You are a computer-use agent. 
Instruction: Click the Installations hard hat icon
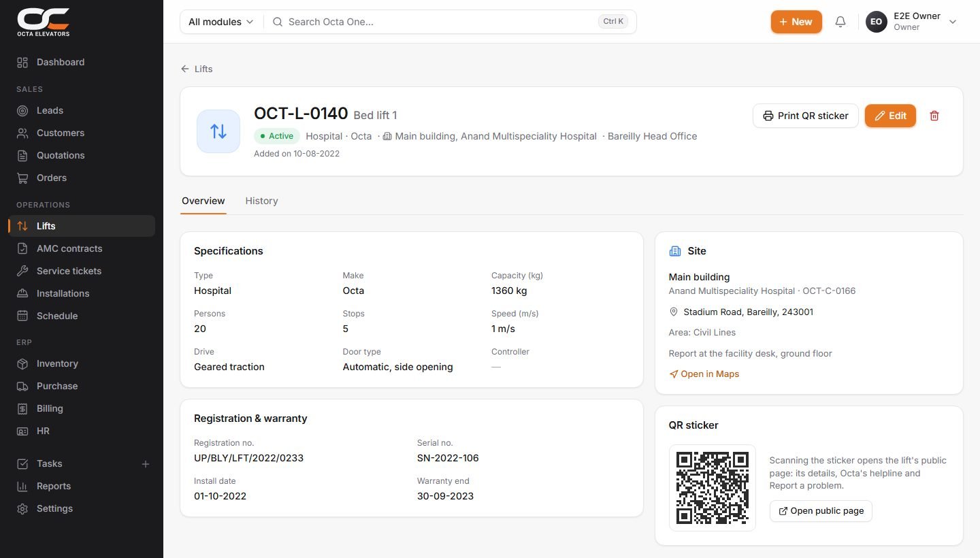22,294
